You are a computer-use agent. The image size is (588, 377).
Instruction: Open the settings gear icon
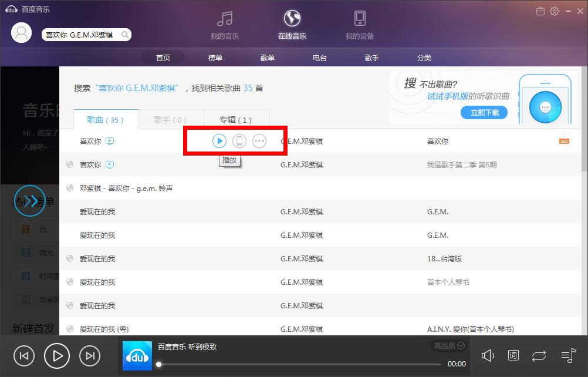point(555,11)
